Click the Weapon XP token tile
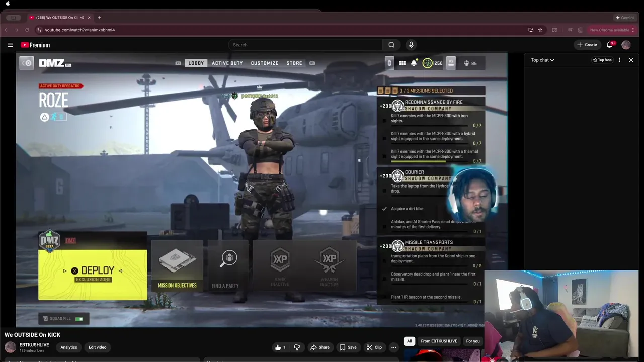This screenshot has height=362, width=644. [329, 266]
